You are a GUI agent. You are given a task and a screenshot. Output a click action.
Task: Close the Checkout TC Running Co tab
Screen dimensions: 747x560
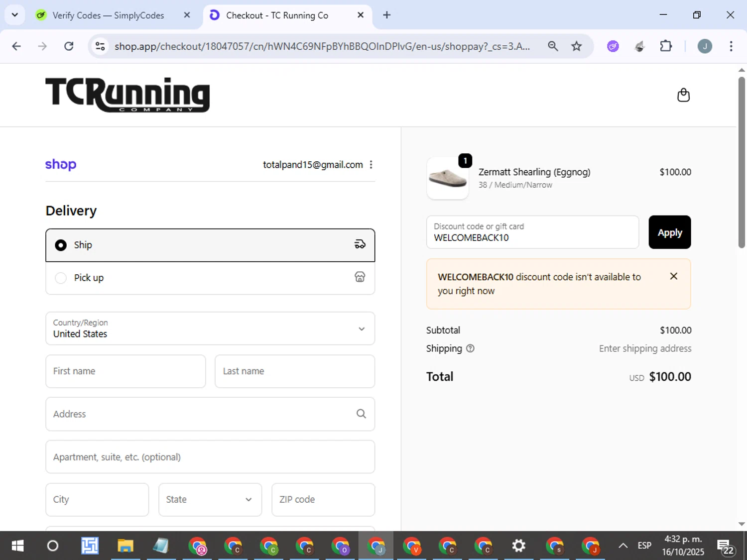coord(361,15)
